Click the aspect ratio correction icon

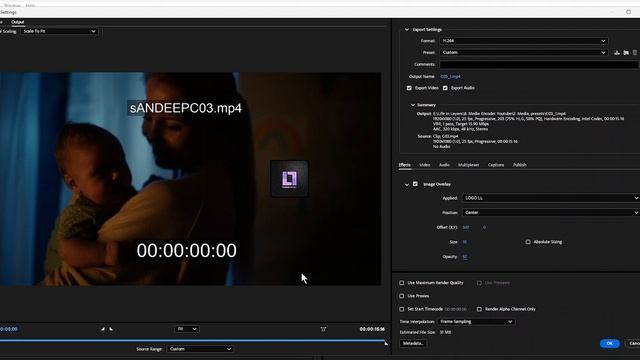[323, 329]
